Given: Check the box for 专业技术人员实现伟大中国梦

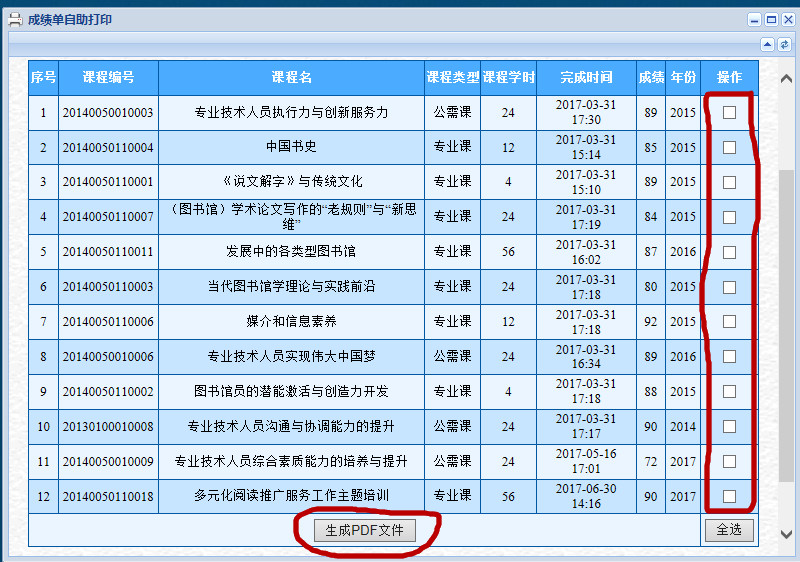Looking at the screenshot, I should (730, 356).
